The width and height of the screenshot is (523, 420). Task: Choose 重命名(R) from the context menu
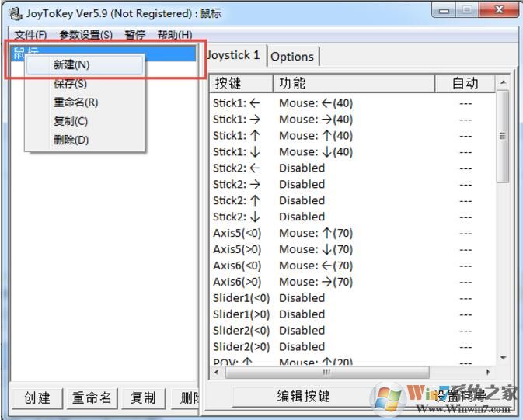85,102
